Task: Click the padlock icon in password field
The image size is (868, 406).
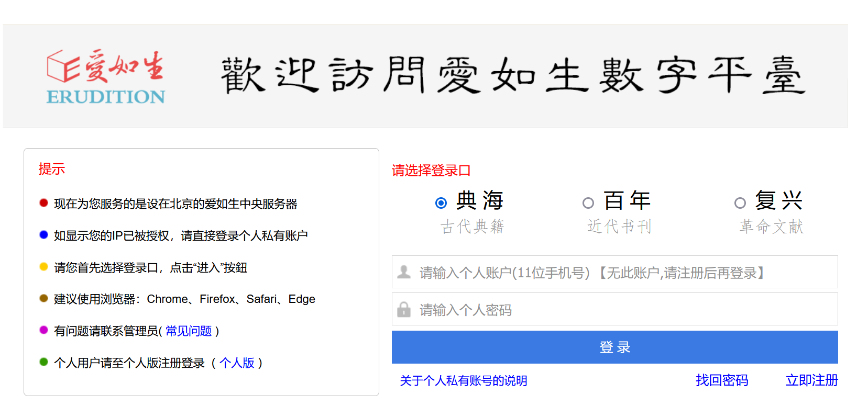Action: 404,309
